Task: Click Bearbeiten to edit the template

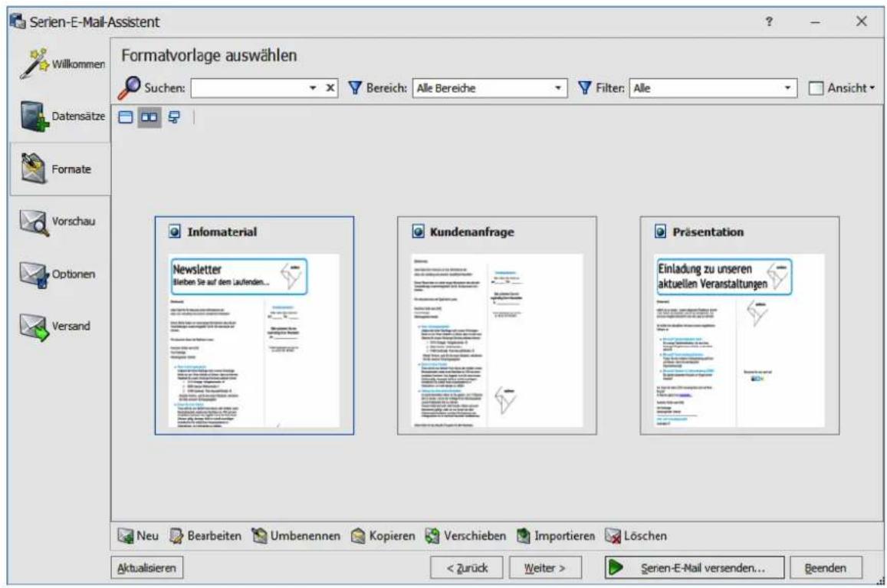Action: (205, 535)
